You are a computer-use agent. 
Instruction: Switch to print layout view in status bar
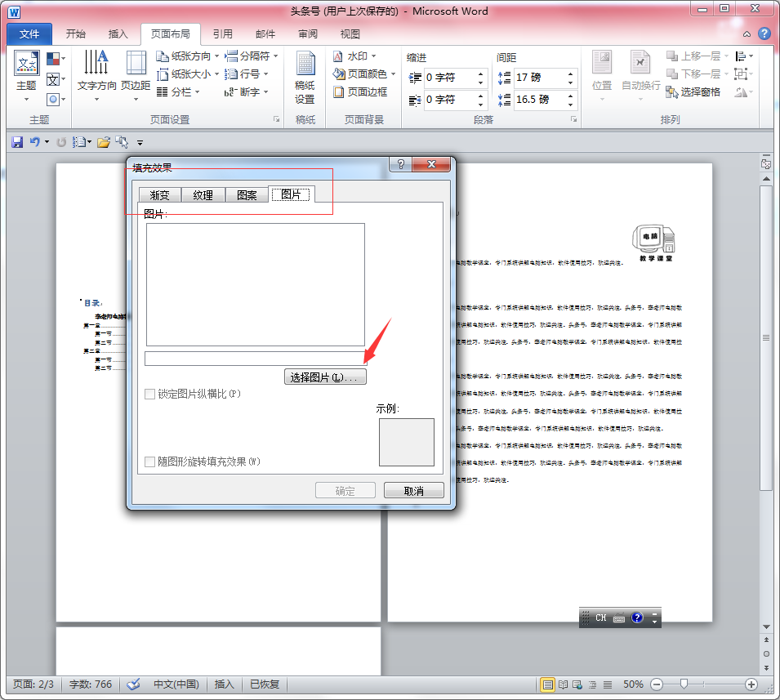pos(547,684)
